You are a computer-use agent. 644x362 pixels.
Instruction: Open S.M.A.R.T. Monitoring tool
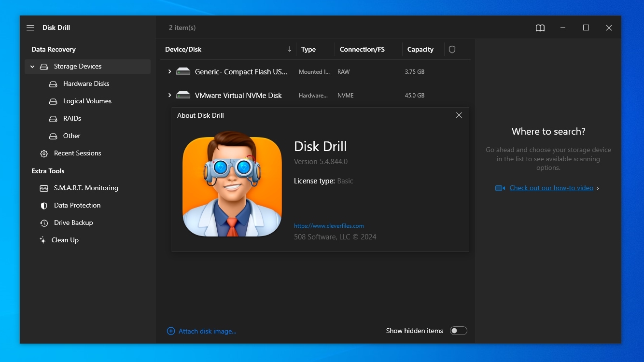tap(86, 188)
